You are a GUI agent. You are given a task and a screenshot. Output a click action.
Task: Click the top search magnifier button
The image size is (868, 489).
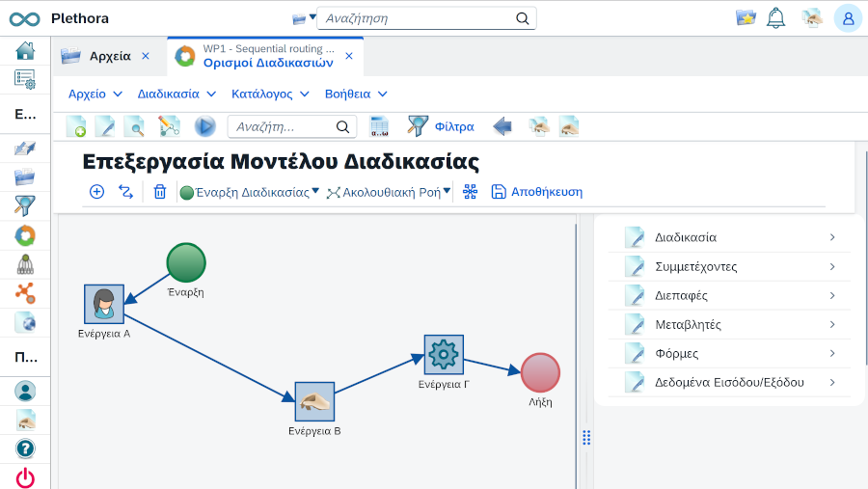tap(522, 18)
